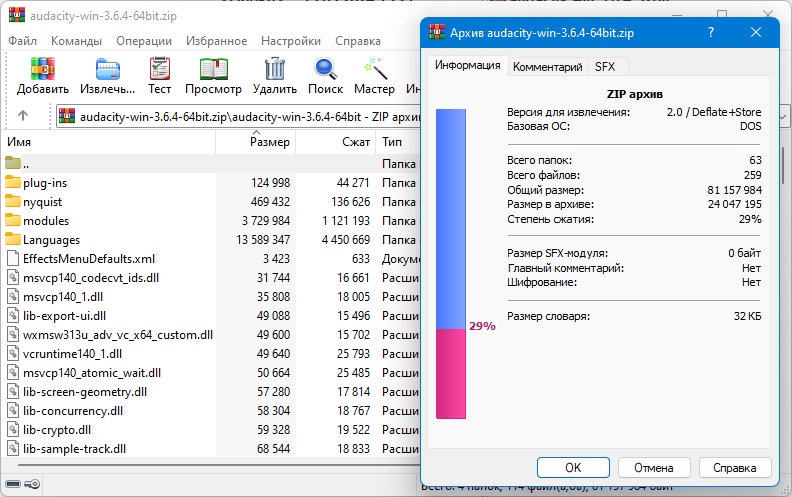Screen dimensions: 792x497
Task: Click the Справка button in dialog
Action: (x=734, y=468)
